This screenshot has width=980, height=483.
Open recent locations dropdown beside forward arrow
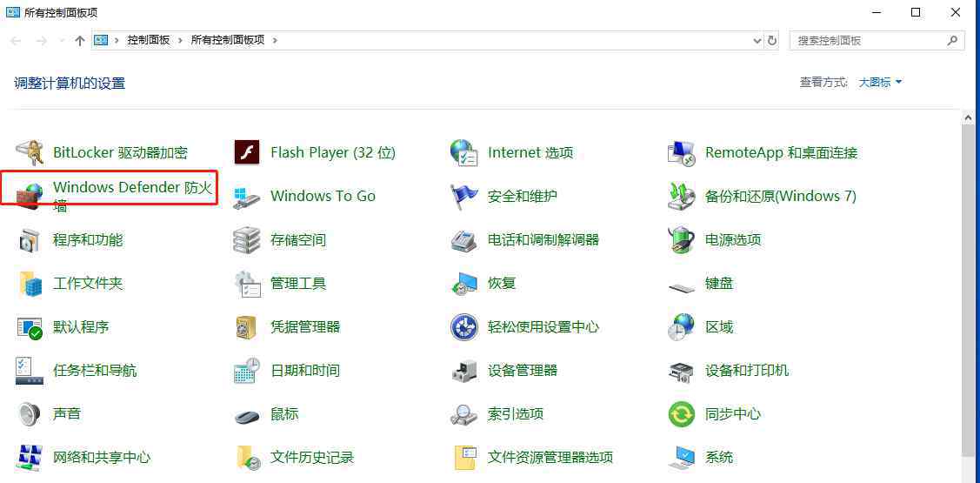tap(61, 41)
